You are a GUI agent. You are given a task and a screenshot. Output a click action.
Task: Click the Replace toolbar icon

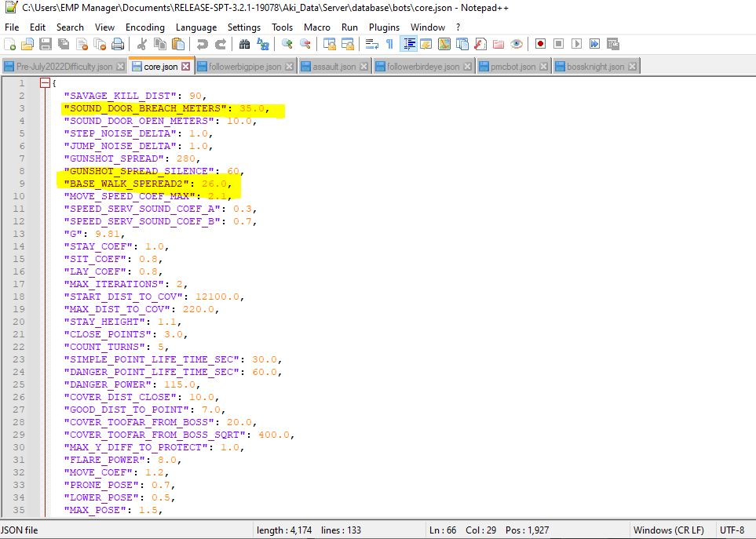pos(263,44)
